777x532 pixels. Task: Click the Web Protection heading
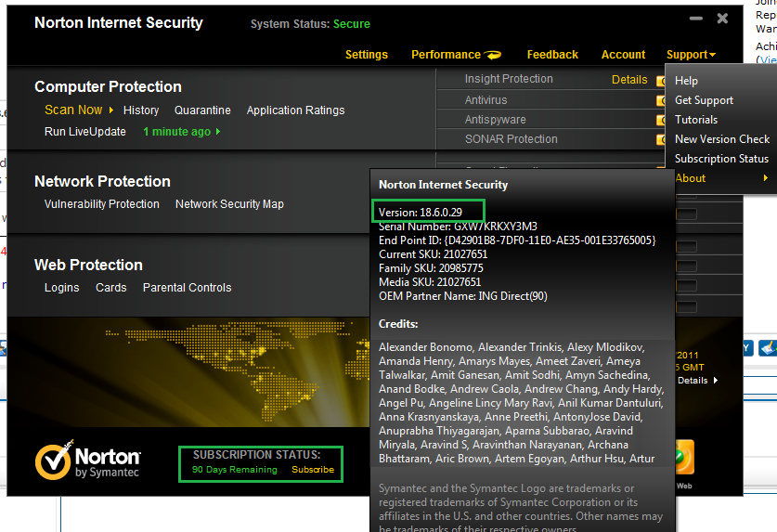point(88,265)
